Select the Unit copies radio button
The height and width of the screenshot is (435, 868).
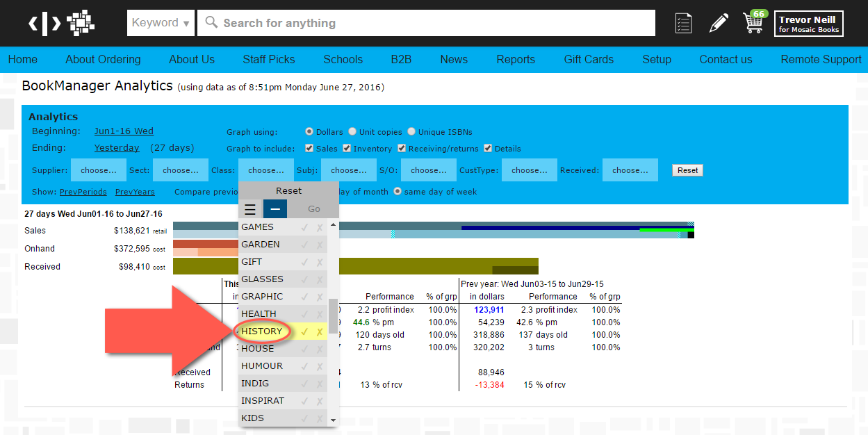coord(353,131)
